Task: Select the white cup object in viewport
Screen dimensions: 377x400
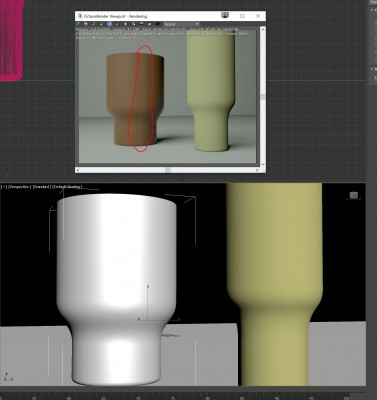Action: [x=116, y=287]
